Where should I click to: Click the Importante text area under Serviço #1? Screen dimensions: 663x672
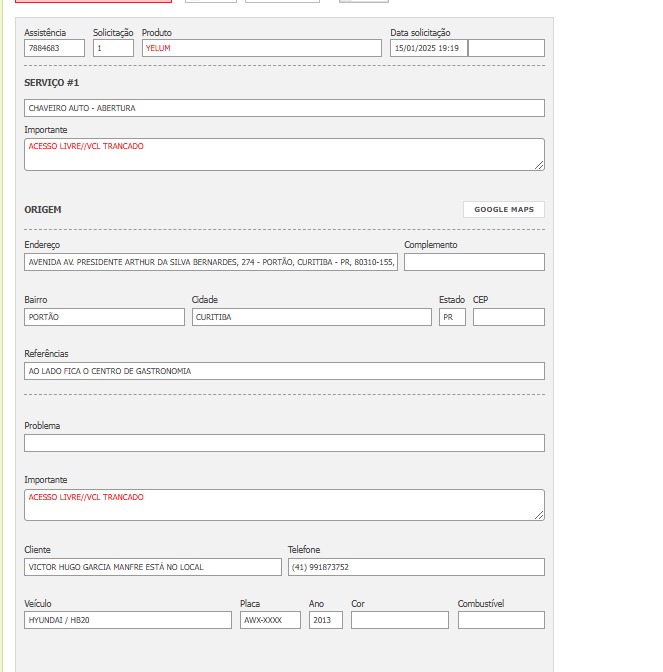click(284, 155)
